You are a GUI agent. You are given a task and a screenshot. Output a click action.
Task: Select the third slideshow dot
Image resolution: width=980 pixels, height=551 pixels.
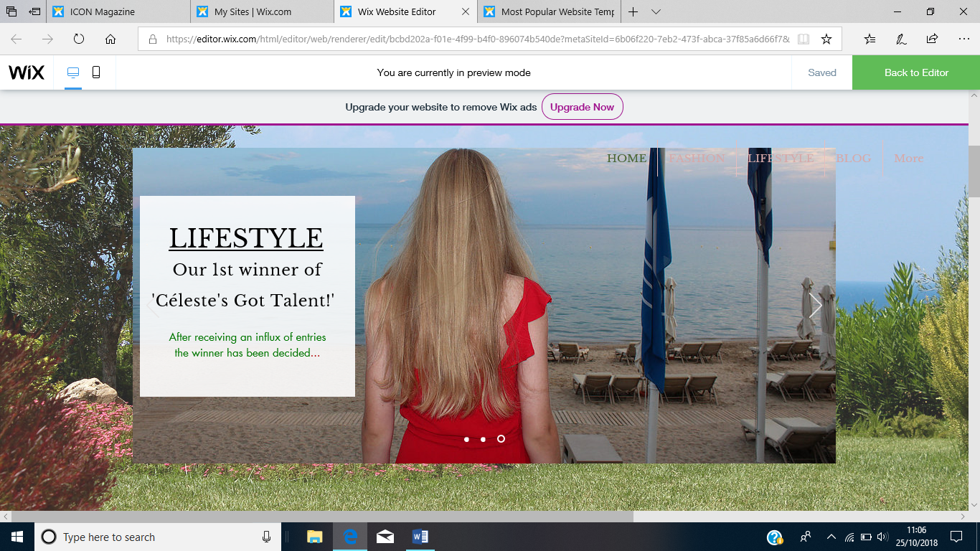(501, 438)
